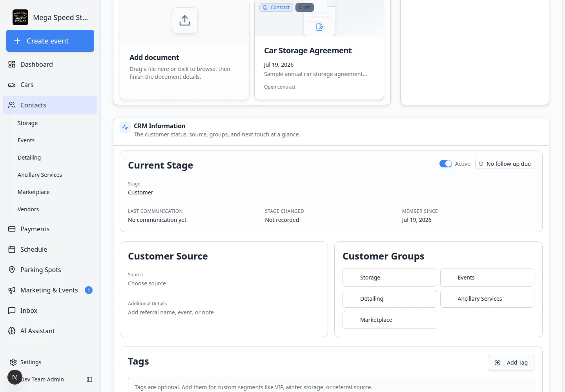
Task: Open Parking Spots page
Action: pos(50,270)
